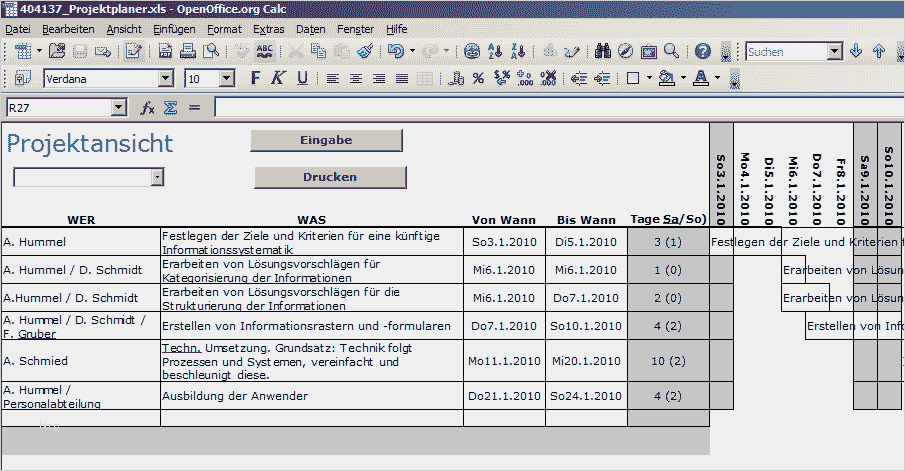
Task: Click the Print file directly icon
Action: click(x=188, y=51)
